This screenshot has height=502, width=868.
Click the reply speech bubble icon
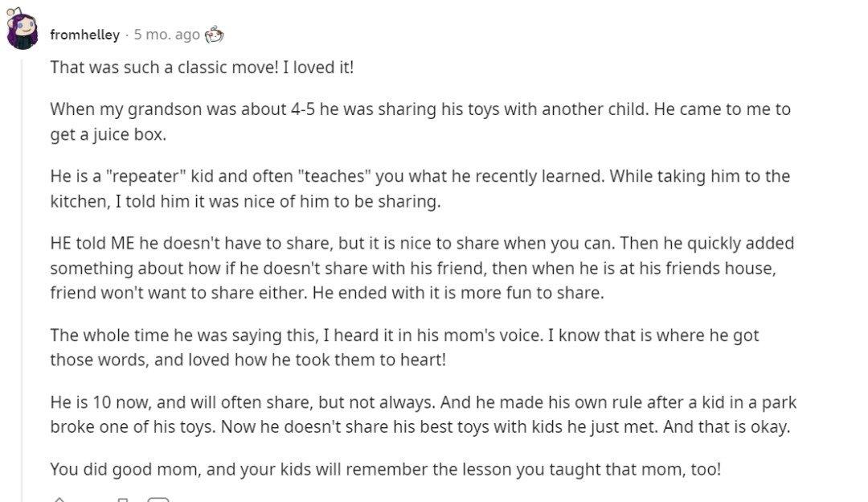[x=158, y=500]
